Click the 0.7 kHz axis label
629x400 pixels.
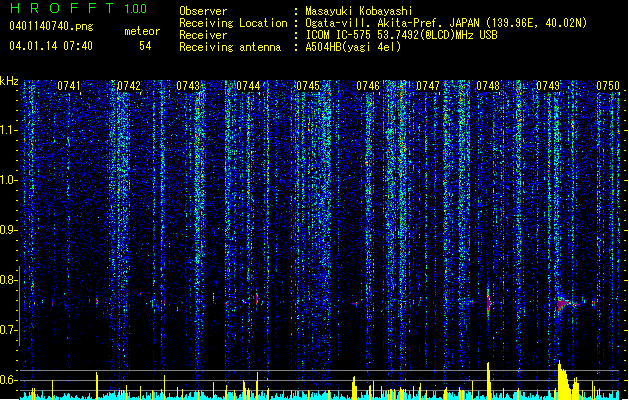pos(9,330)
